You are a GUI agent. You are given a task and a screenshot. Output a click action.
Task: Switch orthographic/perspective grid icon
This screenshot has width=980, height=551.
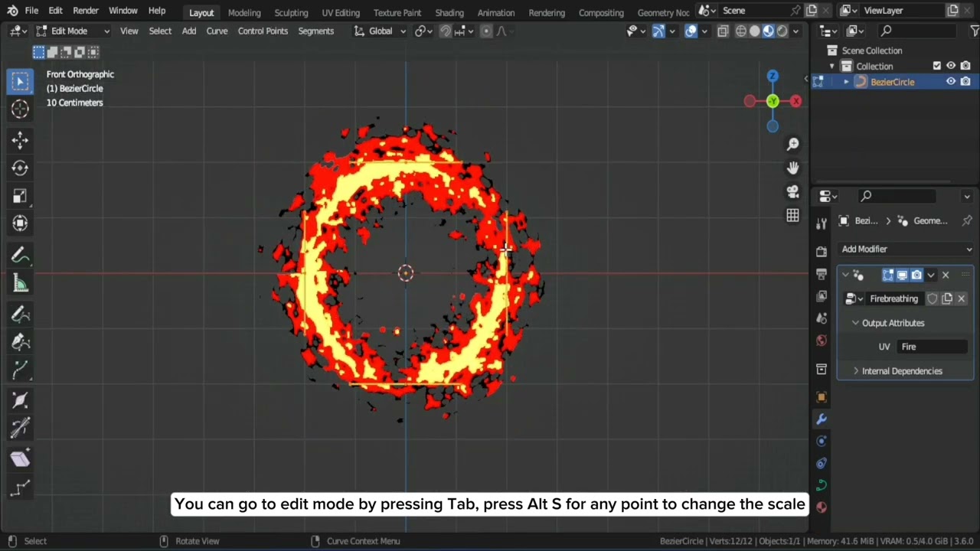click(792, 216)
